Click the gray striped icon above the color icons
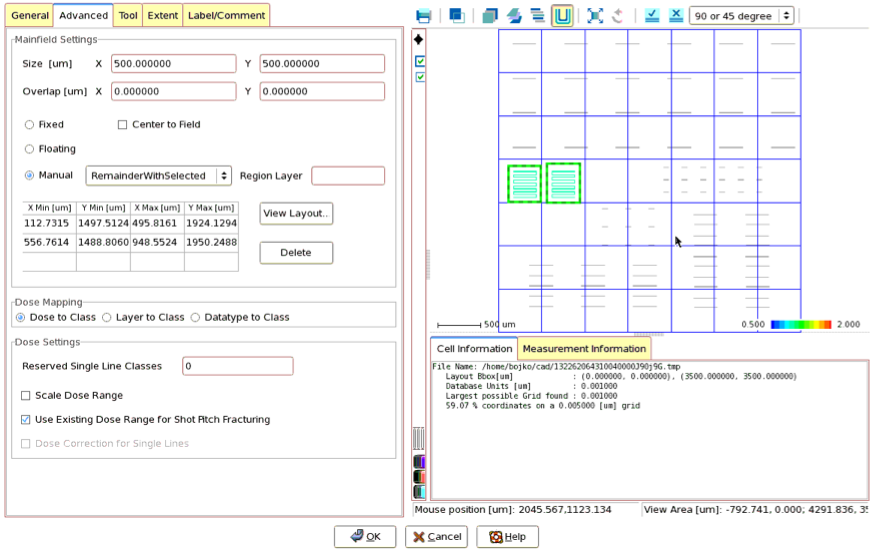Viewport: 872px width, 555px height. (x=418, y=438)
